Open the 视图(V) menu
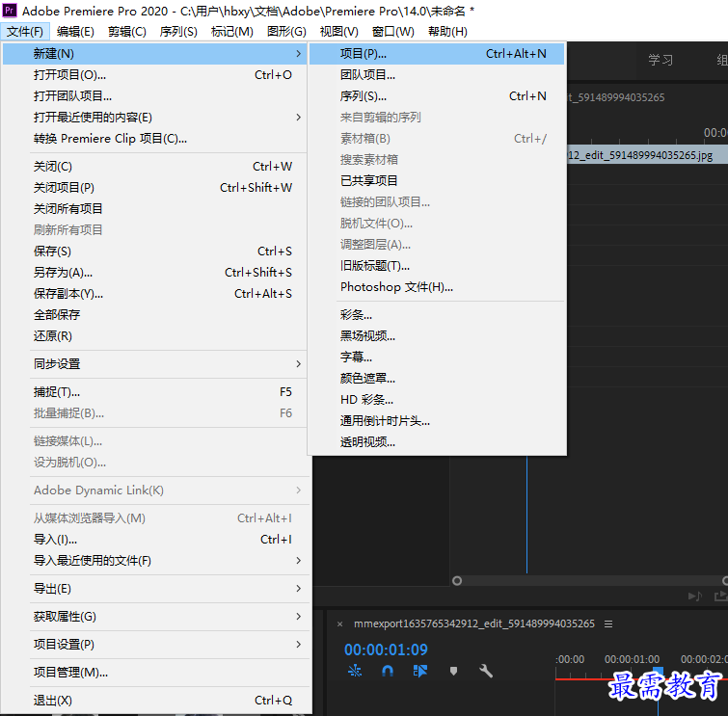 point(338,32)
